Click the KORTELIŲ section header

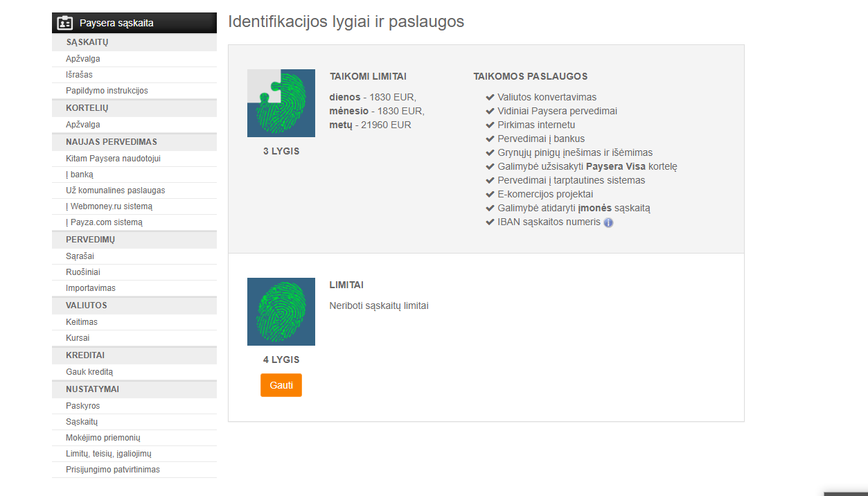[134, 108]
